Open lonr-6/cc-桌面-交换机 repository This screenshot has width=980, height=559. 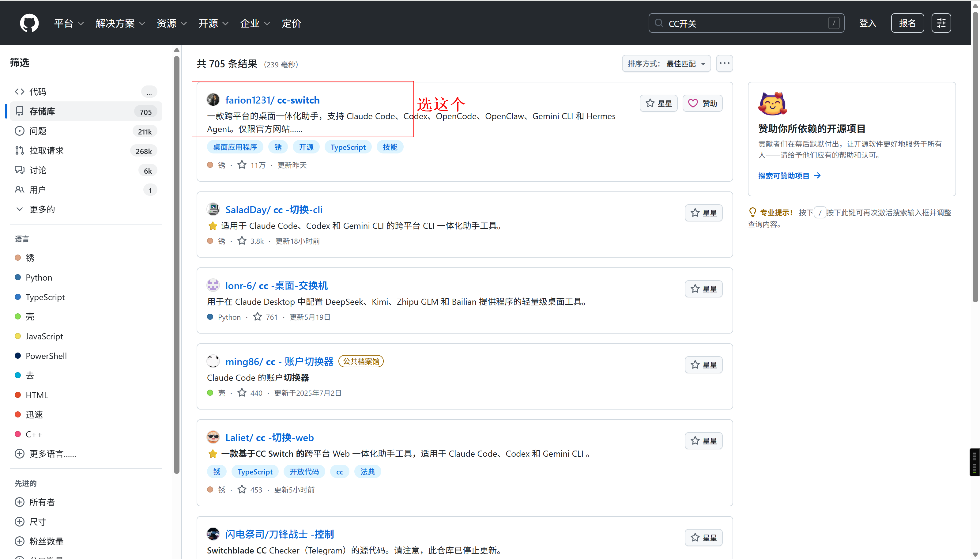tap(276, 286)
